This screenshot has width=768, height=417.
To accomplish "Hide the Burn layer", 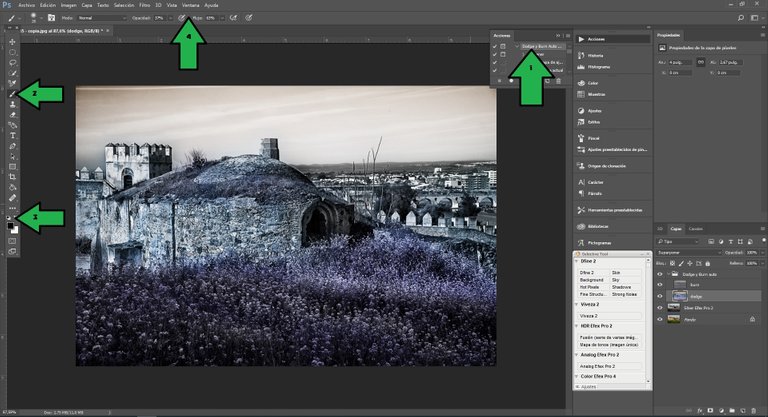I will (660, 285).
